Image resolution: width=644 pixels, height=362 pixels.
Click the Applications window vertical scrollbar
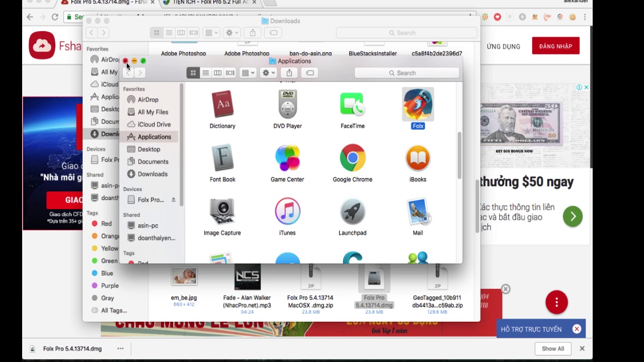(459, 155)
